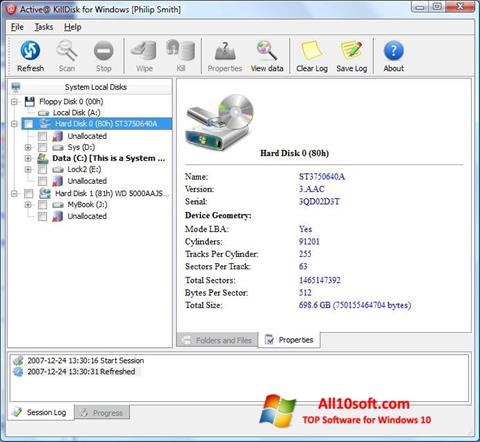Open the Properties toolbar icon
Screen dimensions: 480x442
225,51
